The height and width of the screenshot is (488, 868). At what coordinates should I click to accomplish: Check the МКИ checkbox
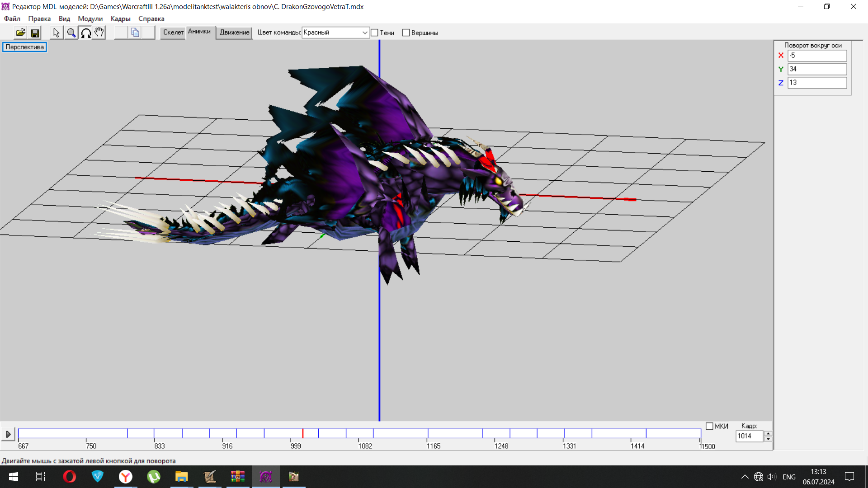point(709,426)
